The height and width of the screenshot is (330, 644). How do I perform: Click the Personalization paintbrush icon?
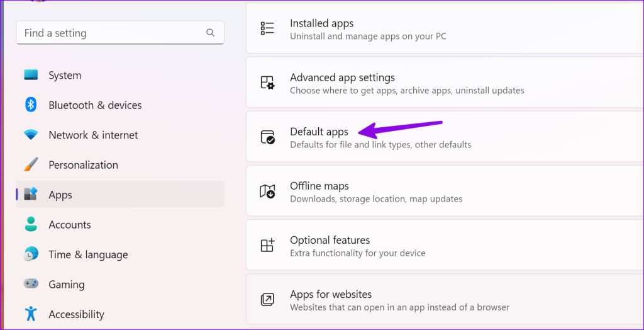[31, 164]
